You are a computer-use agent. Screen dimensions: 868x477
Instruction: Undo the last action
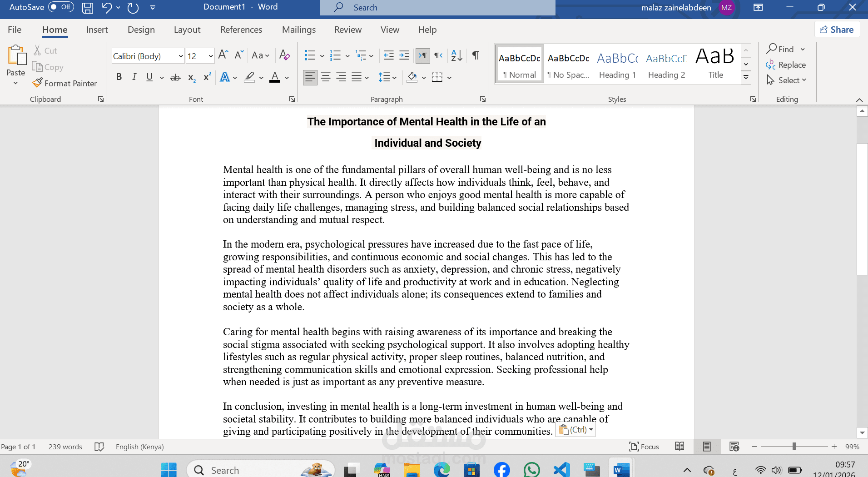(x=107, y=7)
